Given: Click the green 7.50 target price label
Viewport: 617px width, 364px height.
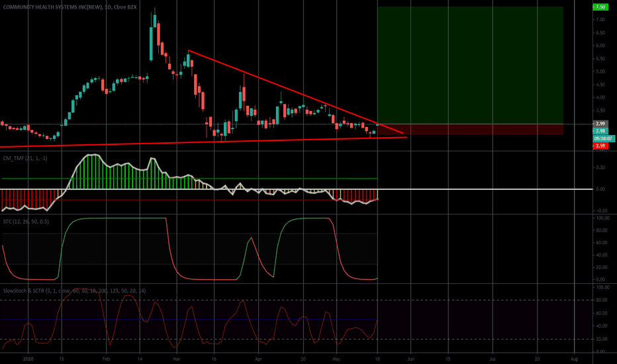Looking at the screenshot, I should (600, 7).
